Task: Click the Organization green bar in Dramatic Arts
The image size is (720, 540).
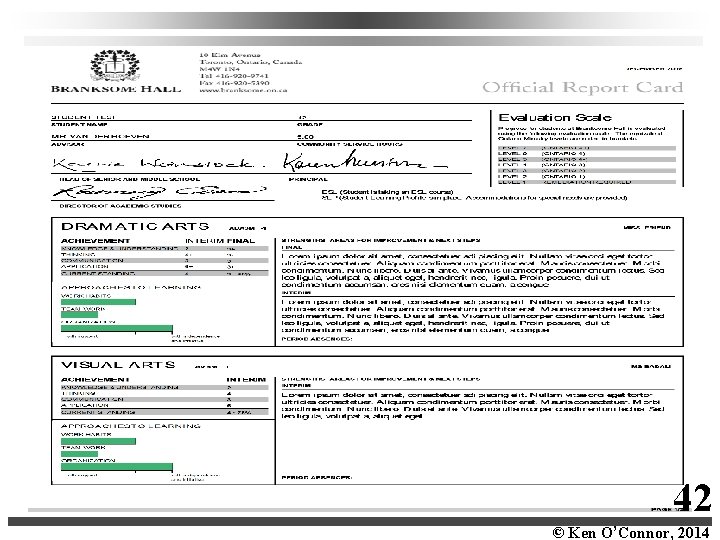Action: (x=117, y=329)
